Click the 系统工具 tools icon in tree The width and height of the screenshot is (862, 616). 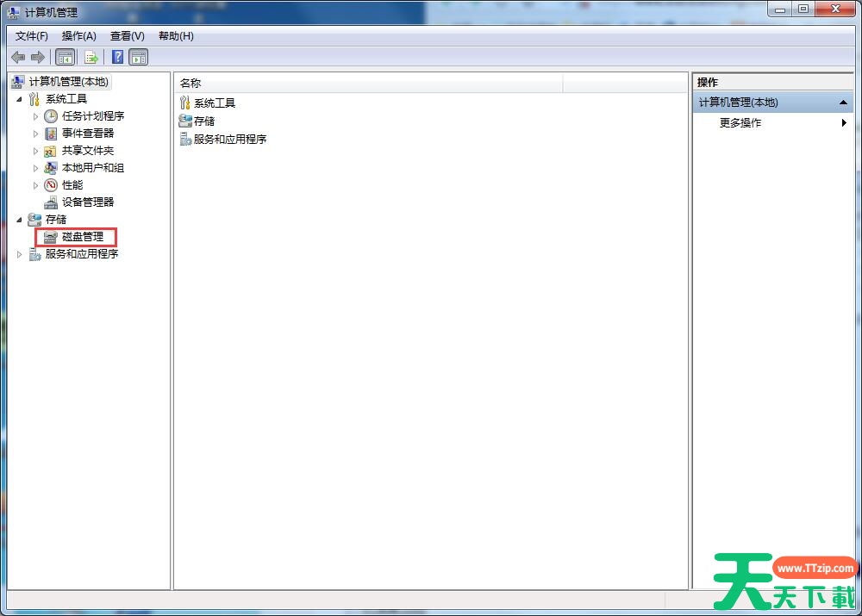click(34, 99)
